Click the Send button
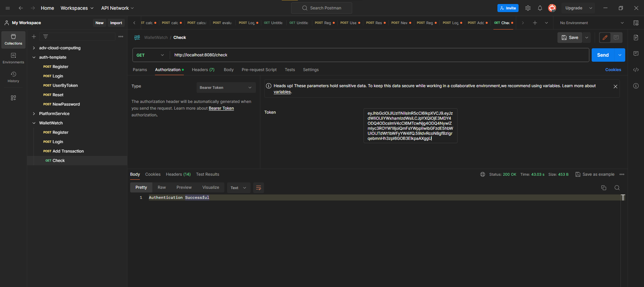Image resolution: width=644 pixels, height=287 pixels. pos(603,55)
